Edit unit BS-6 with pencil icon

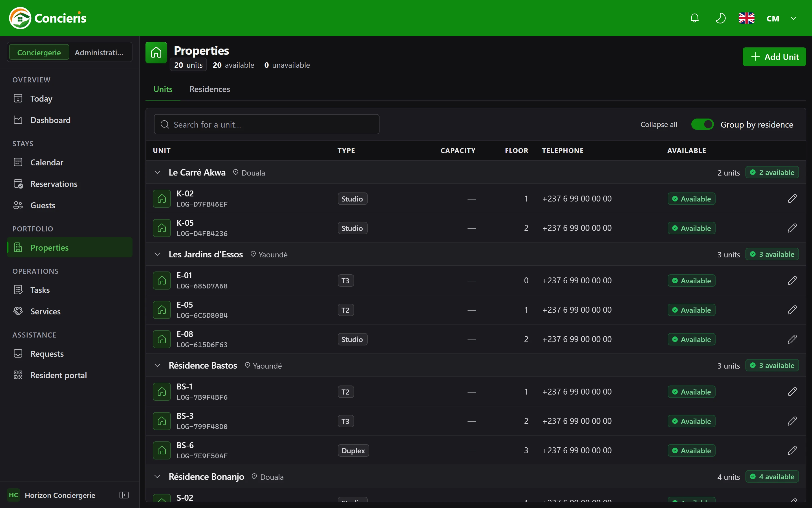(792, 450)
